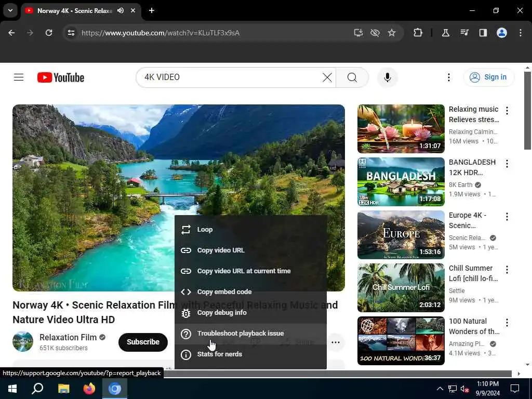
Task: Open media controls icon in toolbar
Action: [464, 33]
